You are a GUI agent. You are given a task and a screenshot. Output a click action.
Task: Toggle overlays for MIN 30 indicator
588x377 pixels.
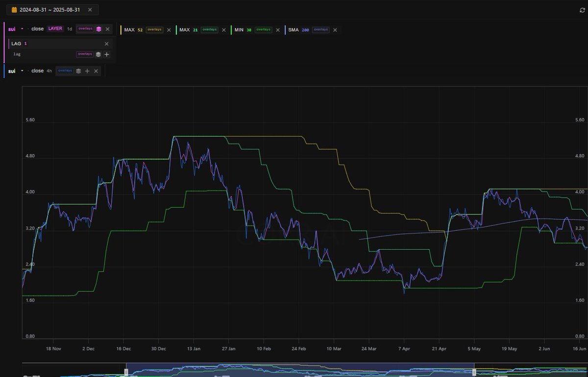263,29
